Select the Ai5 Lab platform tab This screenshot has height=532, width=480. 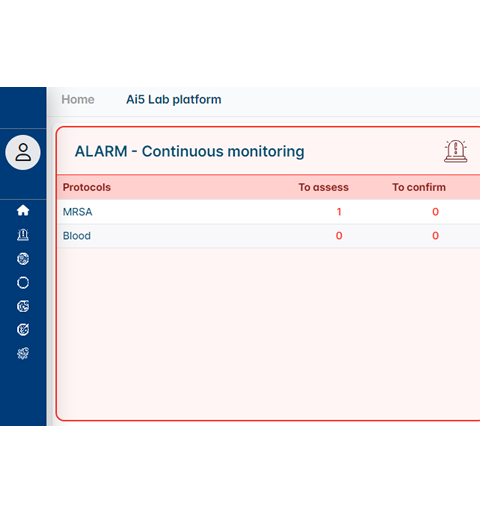tap(174, 99)
